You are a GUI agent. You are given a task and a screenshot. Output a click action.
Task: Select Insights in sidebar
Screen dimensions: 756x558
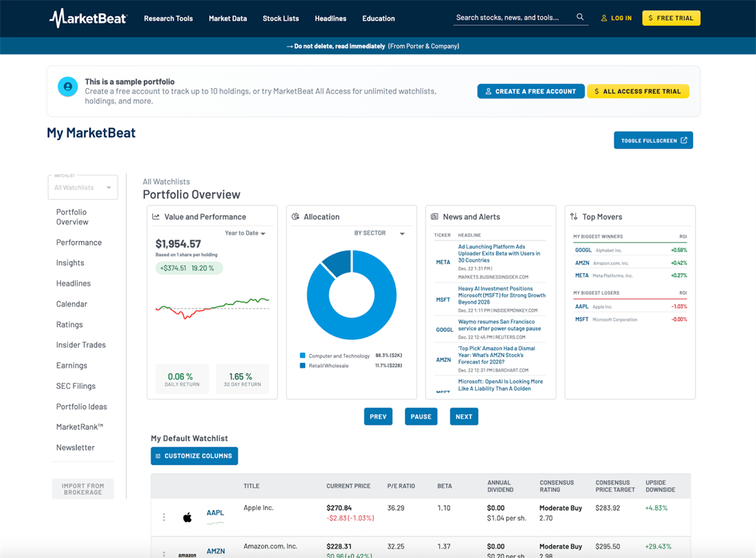coord(70,263)
